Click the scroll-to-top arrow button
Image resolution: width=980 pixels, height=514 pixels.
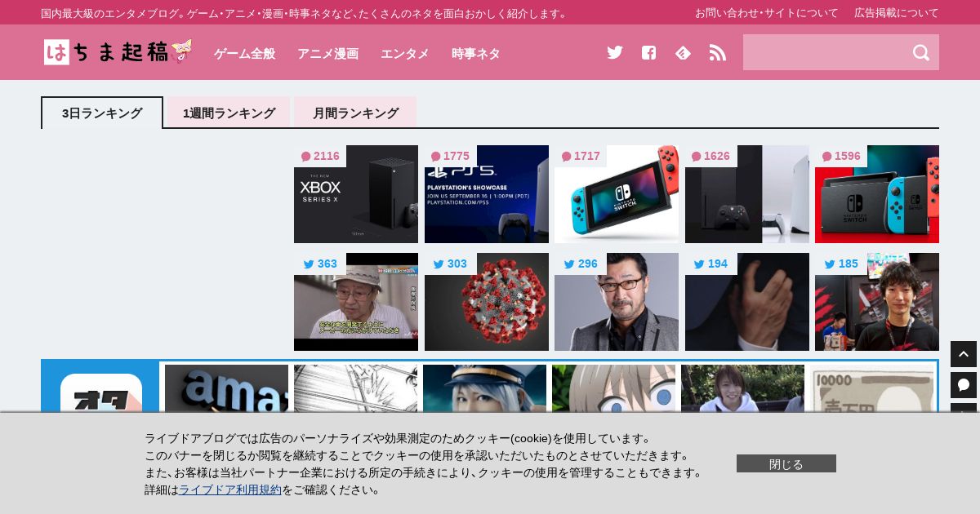964,354
